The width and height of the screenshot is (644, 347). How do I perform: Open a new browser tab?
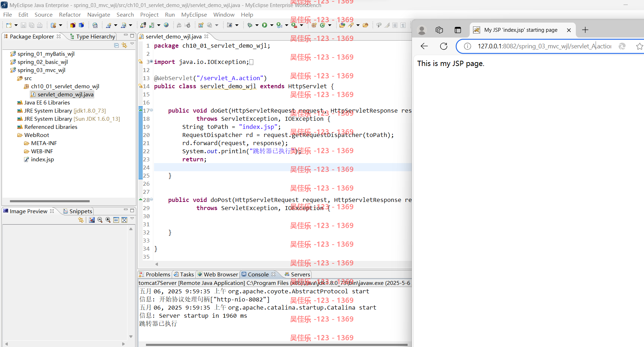(585, 30)
